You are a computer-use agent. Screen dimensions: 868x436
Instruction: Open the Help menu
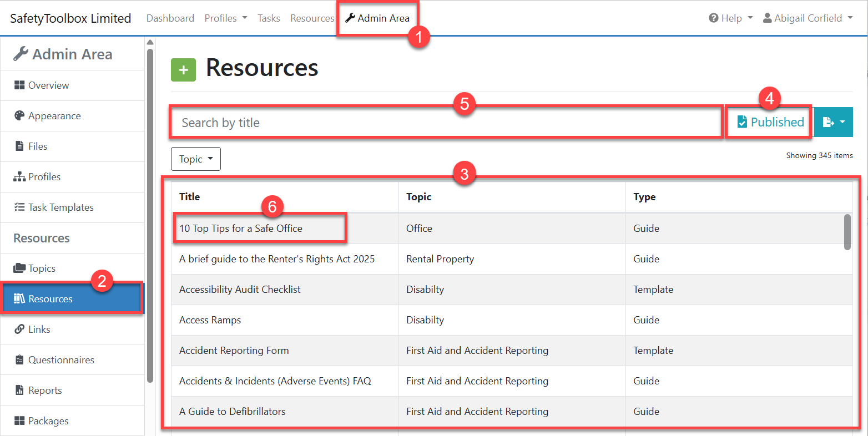[730, 18]
